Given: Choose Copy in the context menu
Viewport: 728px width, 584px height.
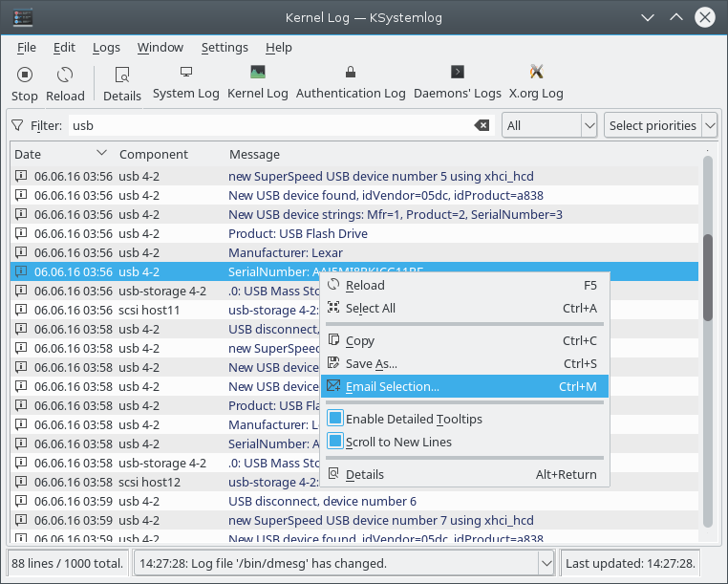Looking at the screenshot, I should pyautogui.click(x=464, y=340).
